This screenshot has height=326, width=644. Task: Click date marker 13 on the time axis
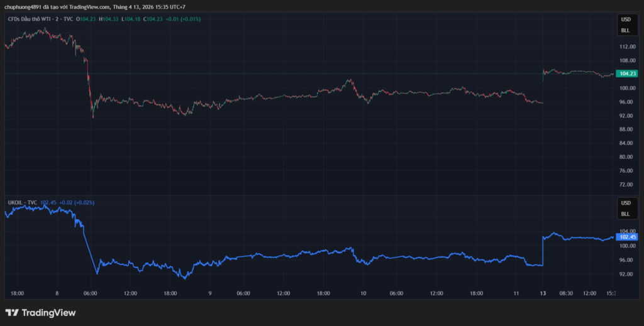[543, 293]
